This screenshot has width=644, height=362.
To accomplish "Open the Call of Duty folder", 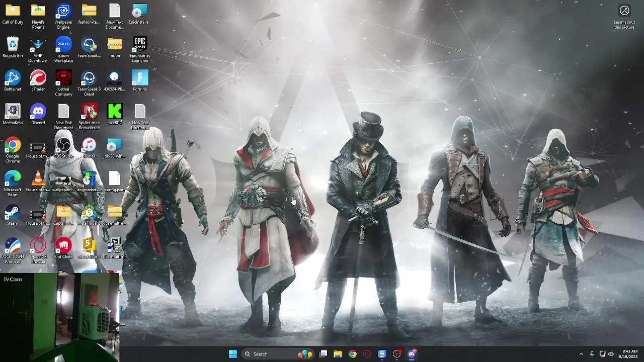I will click(x=13, y=14).
